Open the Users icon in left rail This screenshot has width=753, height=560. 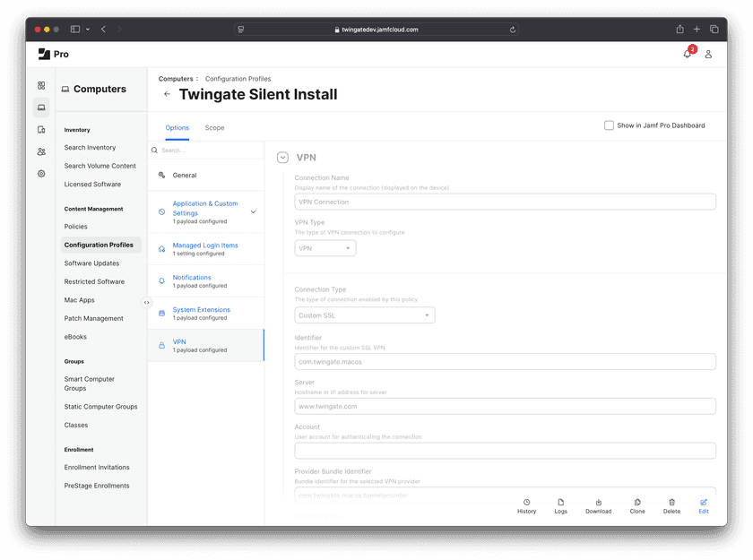click(41, 151)
